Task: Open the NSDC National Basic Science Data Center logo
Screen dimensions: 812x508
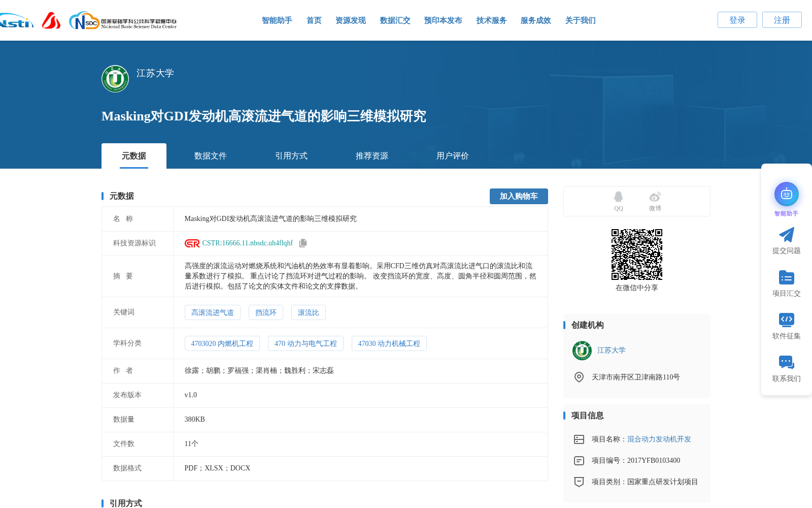Action: [123, 21]
